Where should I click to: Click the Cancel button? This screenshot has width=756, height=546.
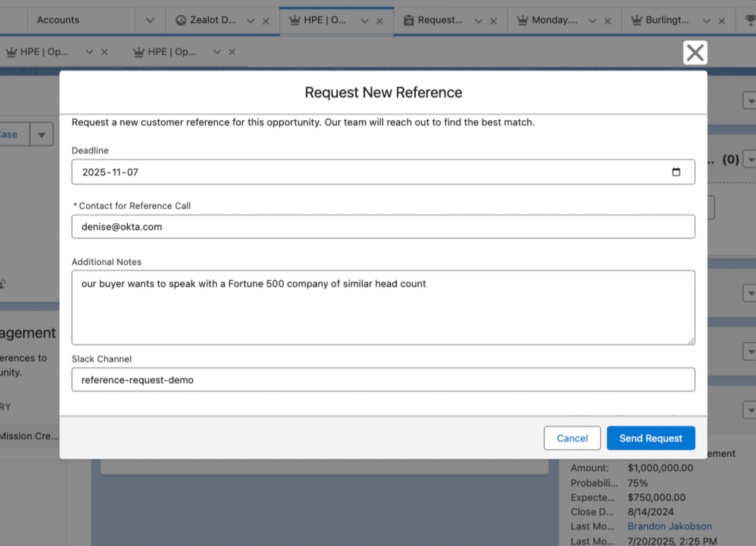[572, 438]
